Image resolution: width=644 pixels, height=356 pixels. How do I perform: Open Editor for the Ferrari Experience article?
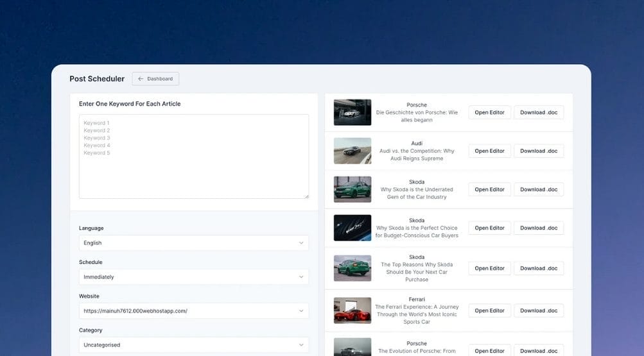point(489,310)
